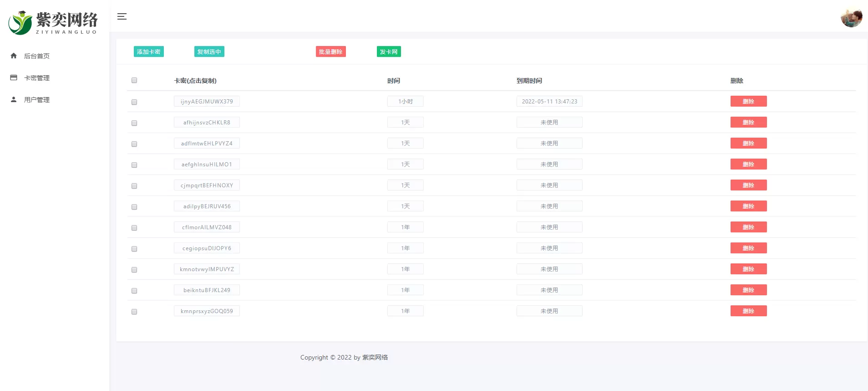Copy card key aefghlnsuHILMO1
The width and height of the screenshot is (868, 391).
coord(207,164)
